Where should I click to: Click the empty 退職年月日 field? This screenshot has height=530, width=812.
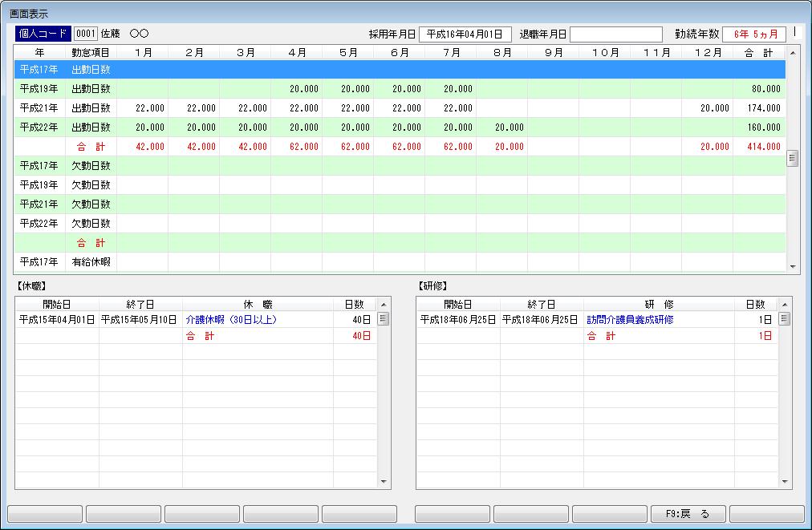(615, 34)
